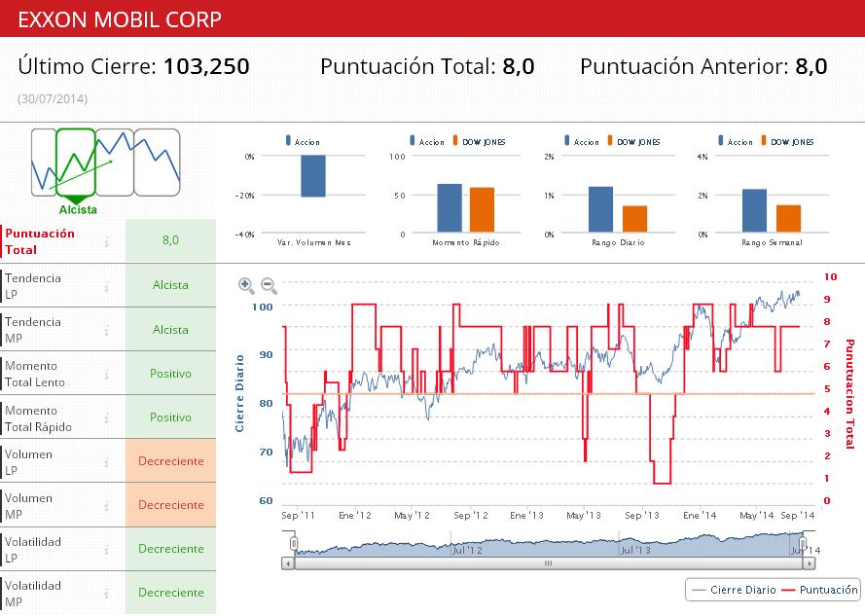Toggle Cierre Diario series in legend

click(x=734, y=590)
